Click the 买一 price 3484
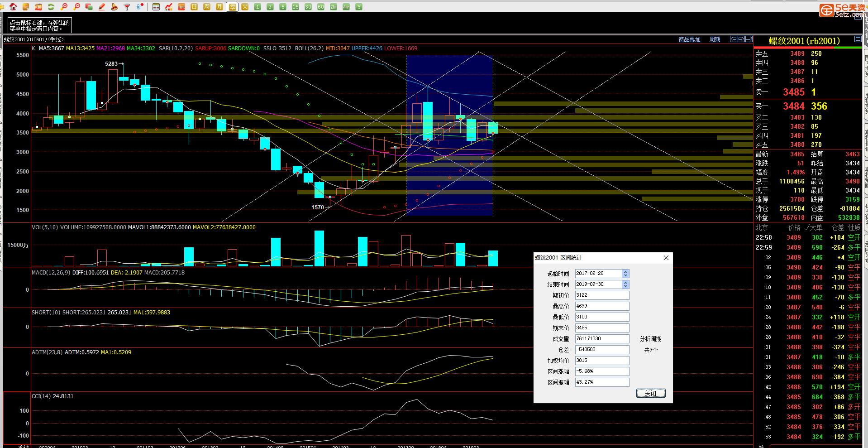Viewport: 868px width, 448px height. point(794,106)
